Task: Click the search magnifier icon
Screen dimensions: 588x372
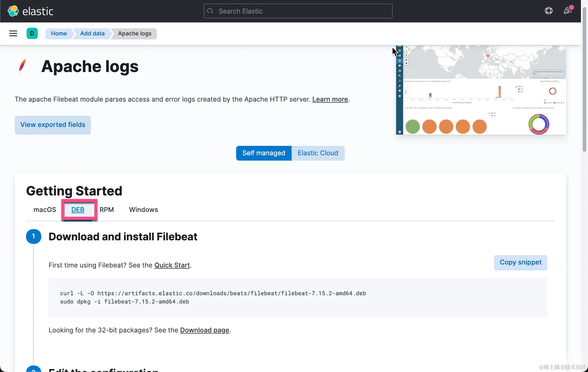Action: (x=210, y=11)
